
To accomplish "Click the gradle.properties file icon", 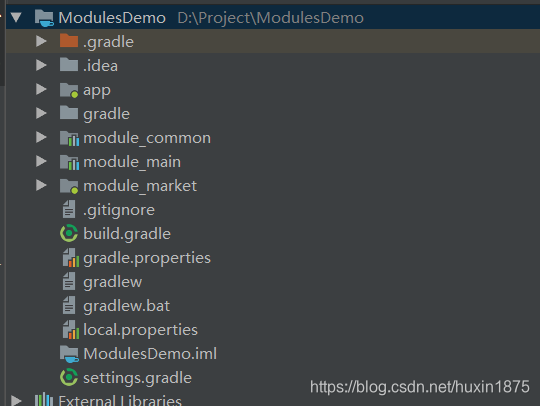I will click(71, 258).
